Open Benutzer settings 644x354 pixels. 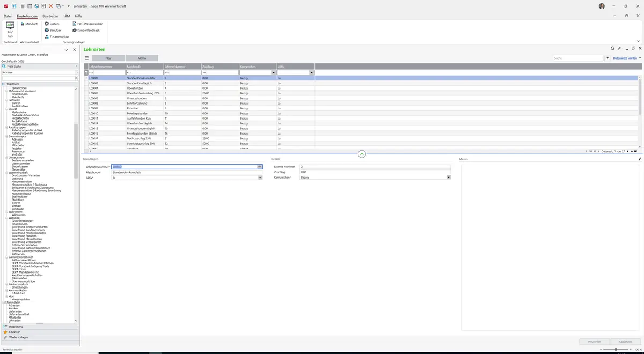coord(53,30)
